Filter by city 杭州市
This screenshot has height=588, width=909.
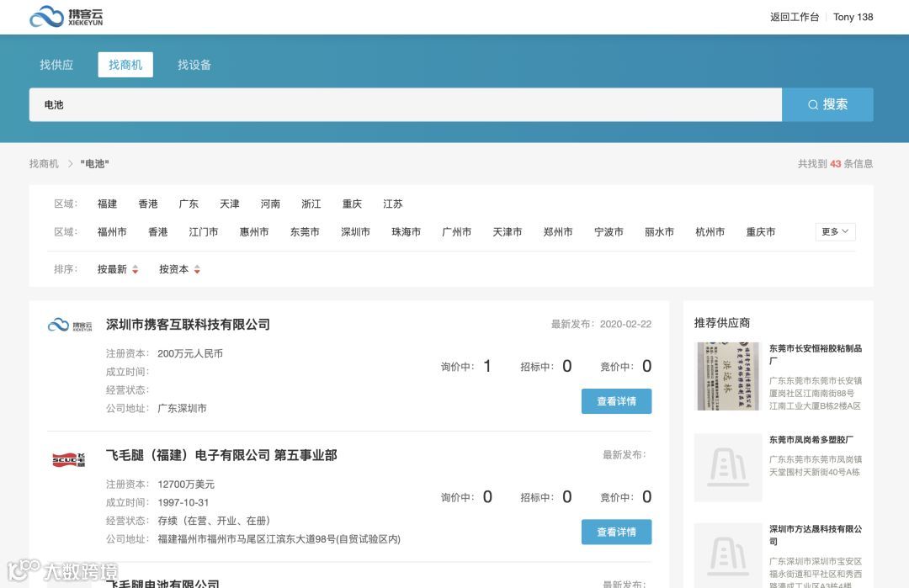point(710,231)
